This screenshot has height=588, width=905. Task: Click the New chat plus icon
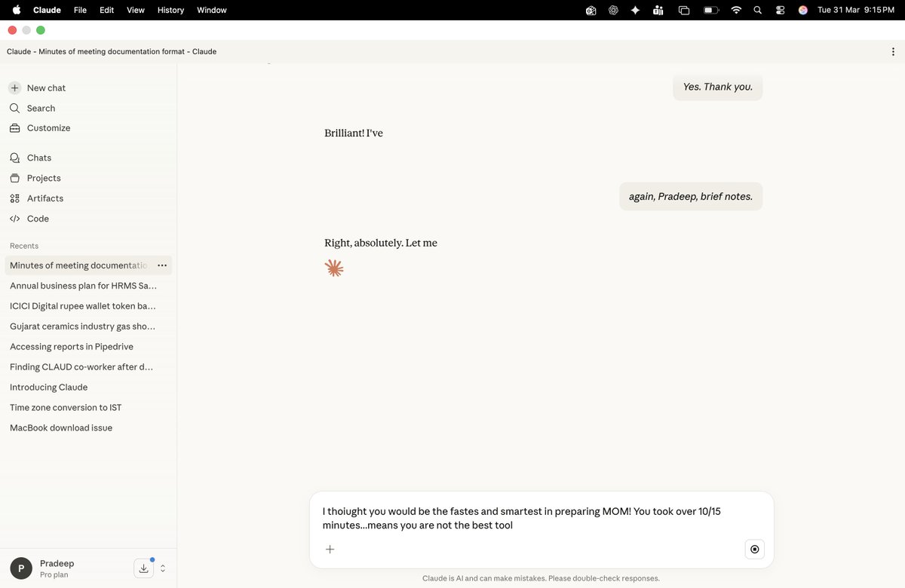[15, 88]
